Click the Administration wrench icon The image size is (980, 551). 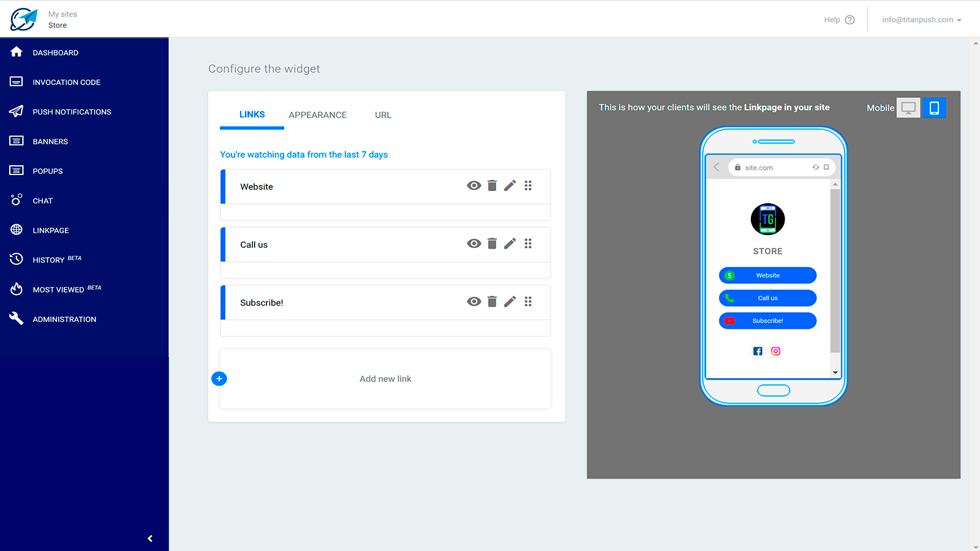(17, 318)
